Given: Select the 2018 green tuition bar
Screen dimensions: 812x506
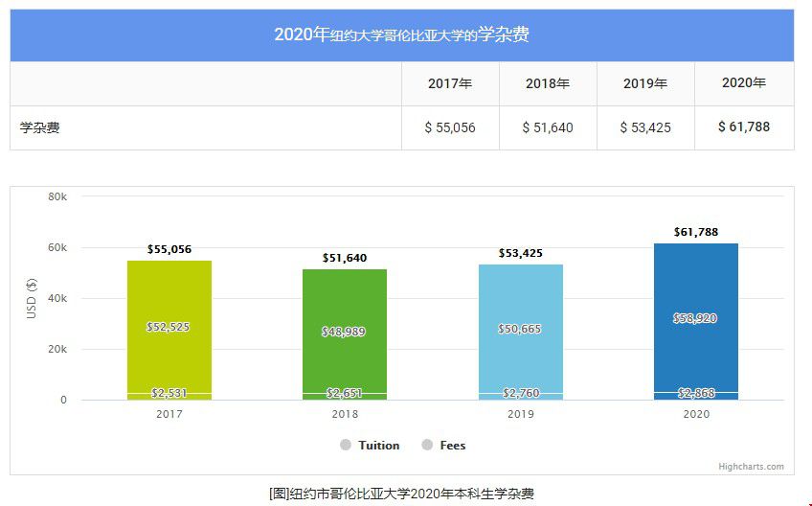Looking at the screenshot, I should 345,331.
